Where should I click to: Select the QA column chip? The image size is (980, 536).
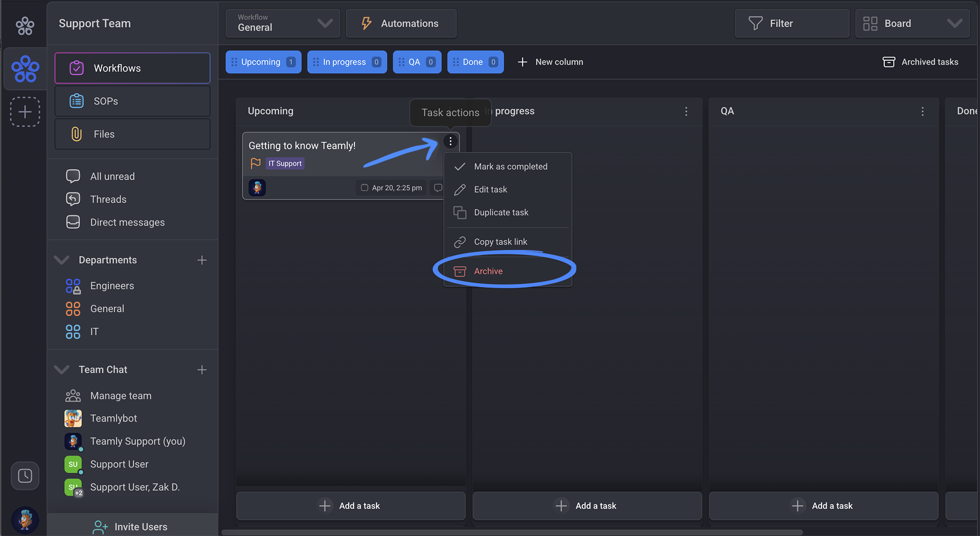tap(417, 62)
